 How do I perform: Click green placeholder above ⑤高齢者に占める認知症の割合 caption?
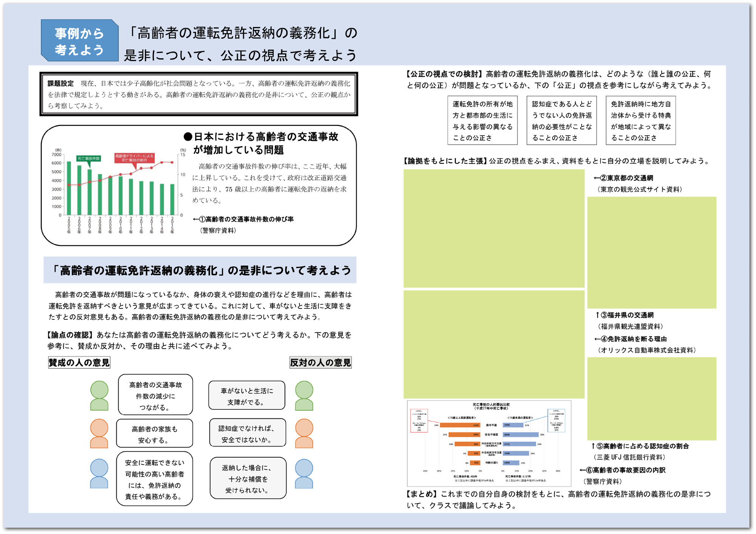point(652,399)
